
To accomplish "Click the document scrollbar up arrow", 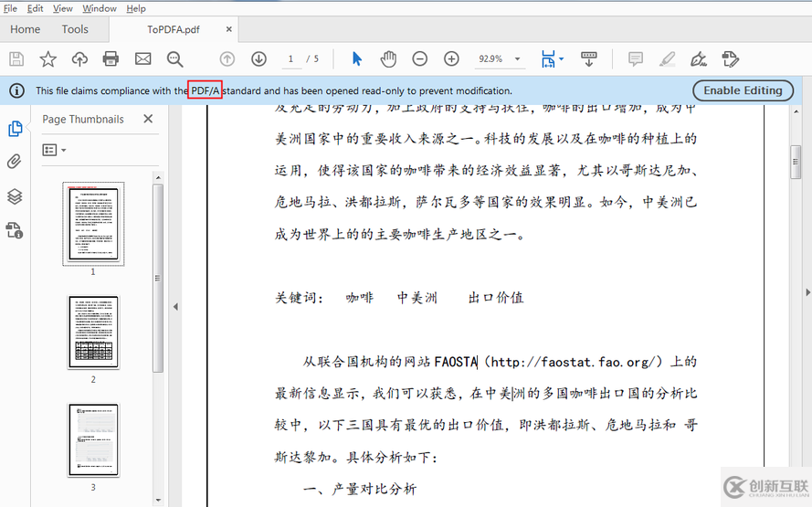I will pos(796,111).
